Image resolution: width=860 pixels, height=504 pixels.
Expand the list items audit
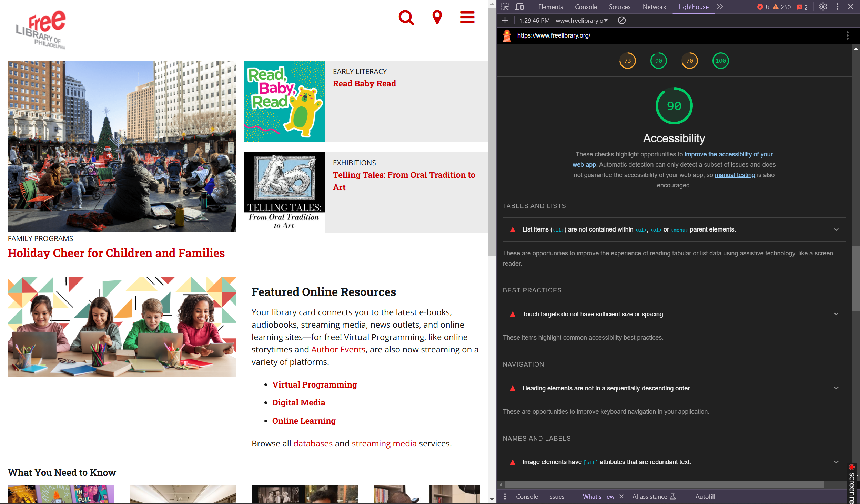(674, 229)
